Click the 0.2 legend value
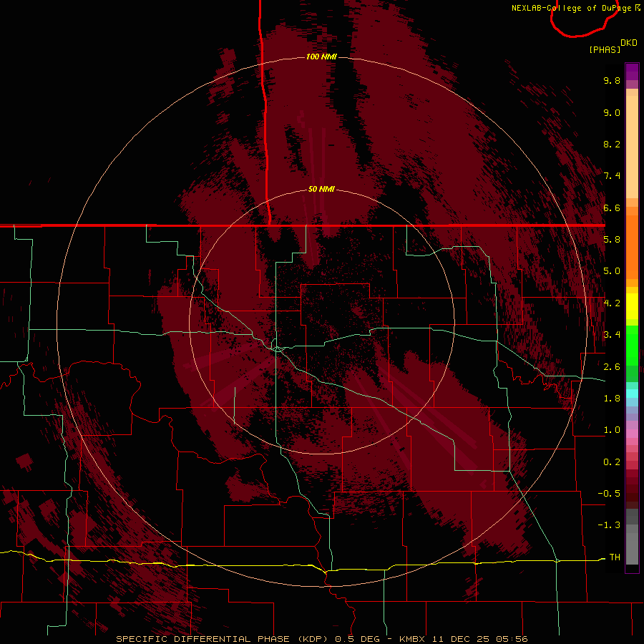 pyautogui.click(x=612, y=462)
